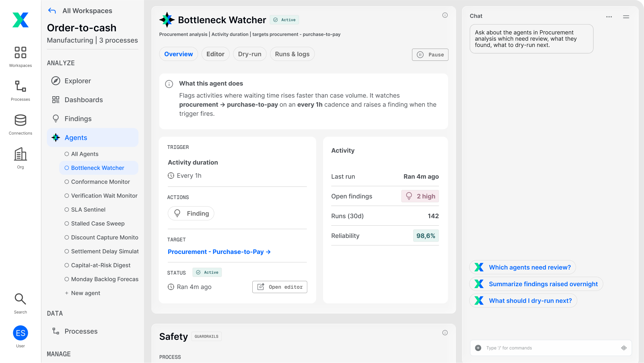Select All Agents list item
644x363 pixels.
(99, 154)
